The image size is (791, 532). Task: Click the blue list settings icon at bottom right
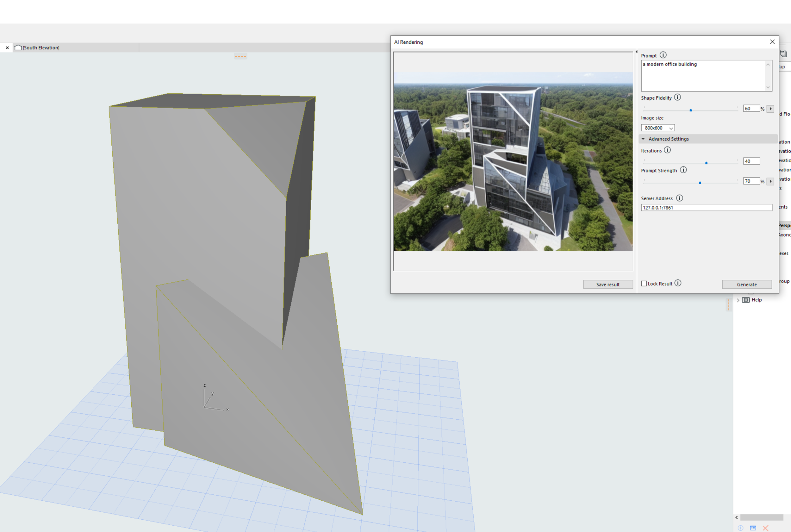point(753,528)
